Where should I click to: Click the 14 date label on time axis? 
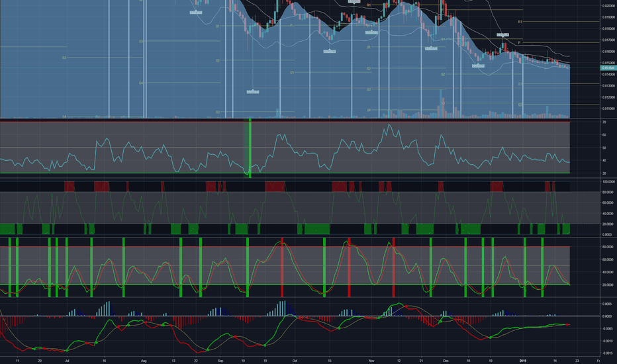pyautogui.click(x=555, y=361)
